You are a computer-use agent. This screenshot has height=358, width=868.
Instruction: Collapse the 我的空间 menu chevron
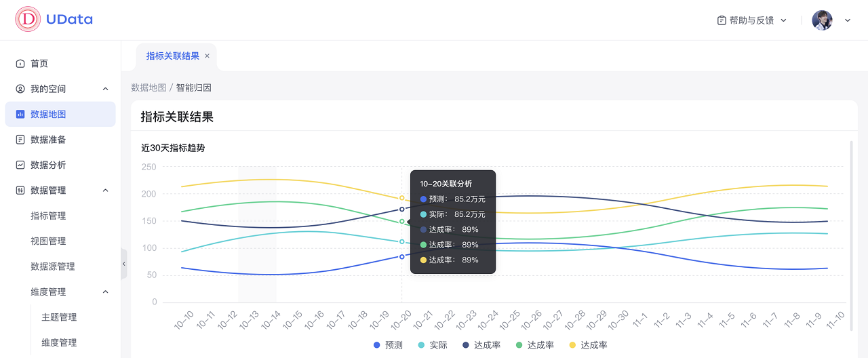pos(105,89)
